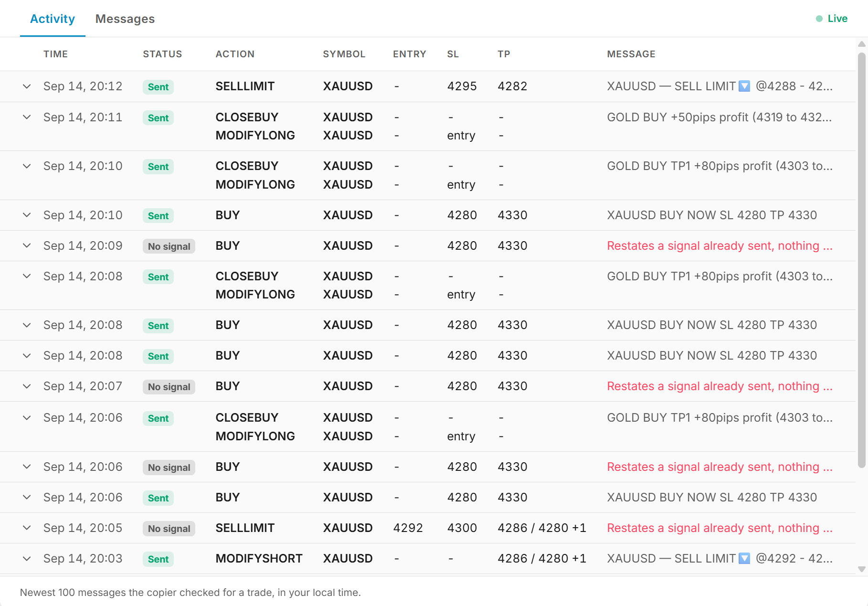Image resolution: width=868 pixels, height=606 pixels.
Task: Click the MODIFYSHORT action cell
Action: (x=259, y=558)
